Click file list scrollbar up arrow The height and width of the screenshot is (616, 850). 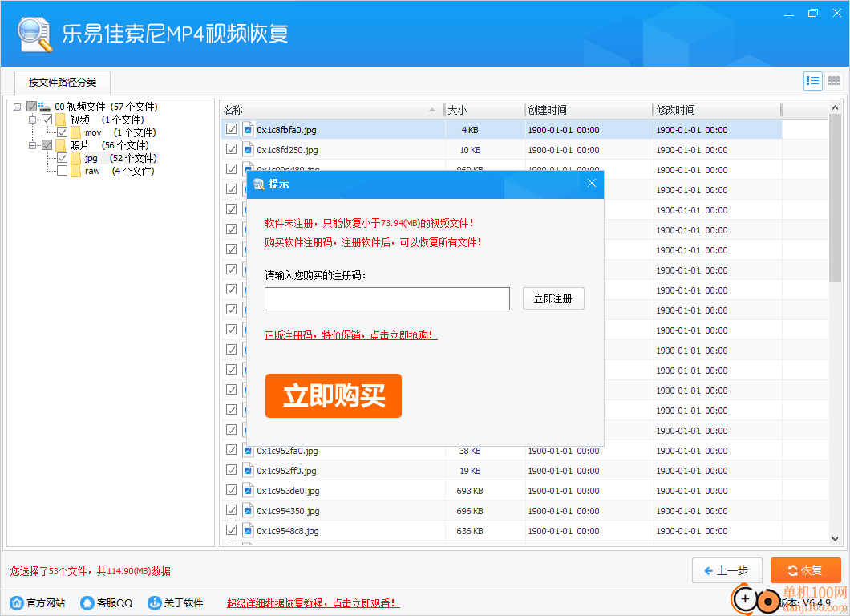[835, 108]
